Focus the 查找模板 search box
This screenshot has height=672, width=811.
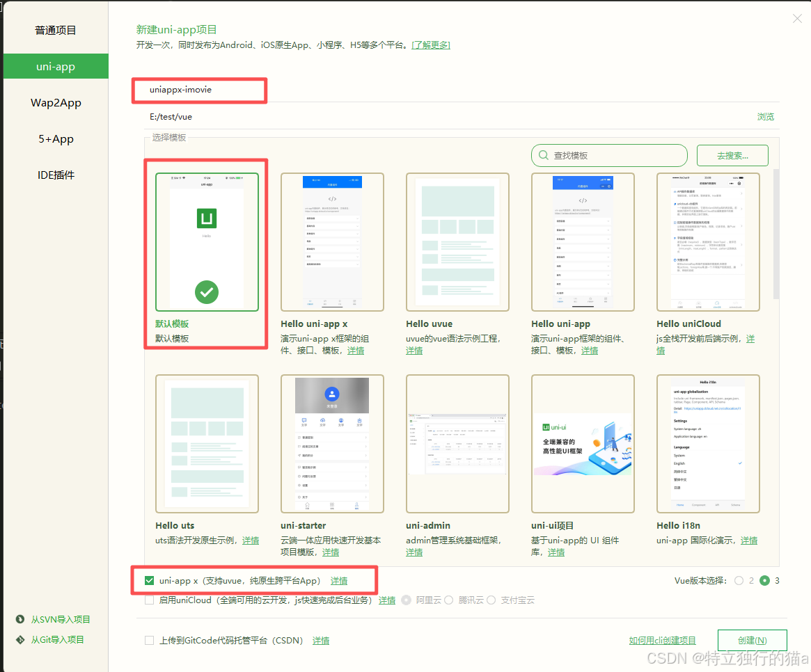[x=609, y=155]
